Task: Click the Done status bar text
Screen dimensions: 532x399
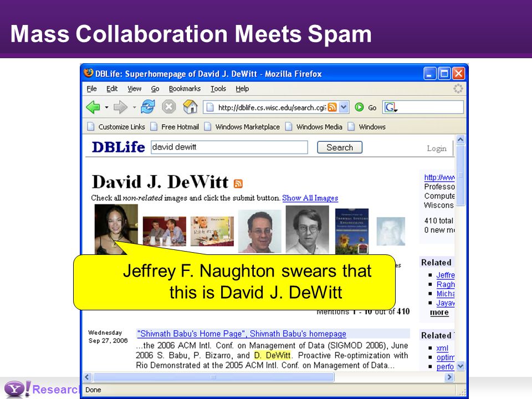Action: point(93,390)
